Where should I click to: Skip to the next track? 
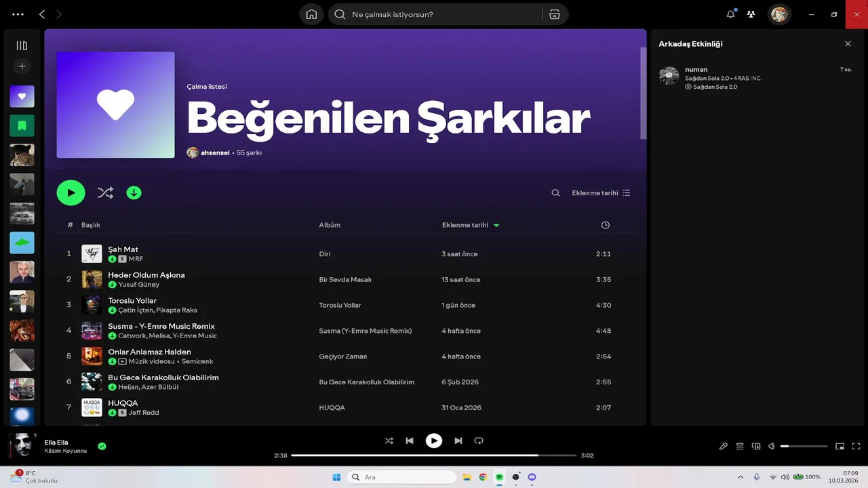[458, 441]
